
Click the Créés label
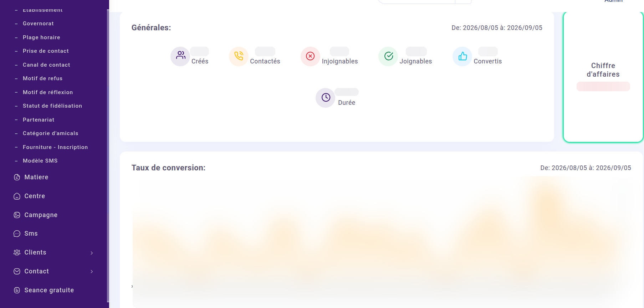(x=200, y=61)
